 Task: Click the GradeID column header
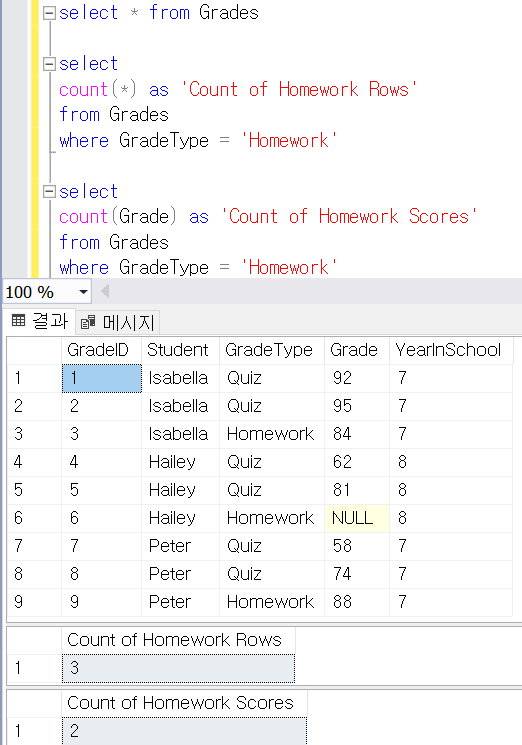101,350
